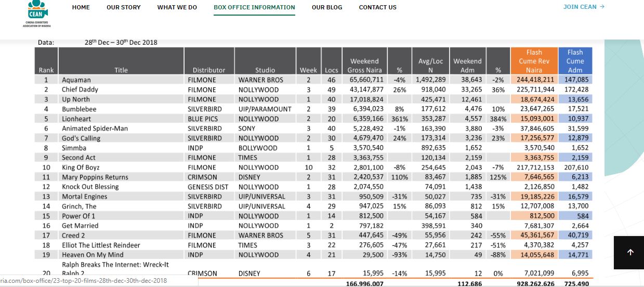Click the Flash Cume Rev Naira orange header
644x287 pixels.
click(534, 61)
